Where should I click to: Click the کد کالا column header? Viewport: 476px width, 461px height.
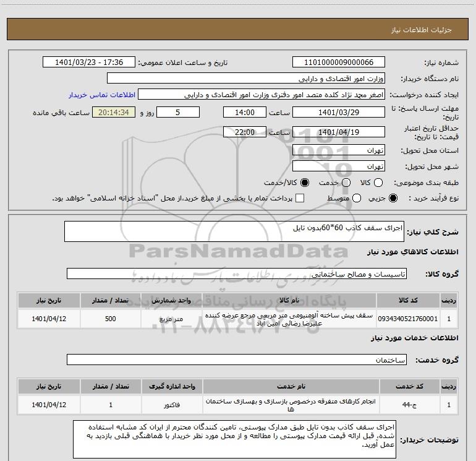point(408,300)
